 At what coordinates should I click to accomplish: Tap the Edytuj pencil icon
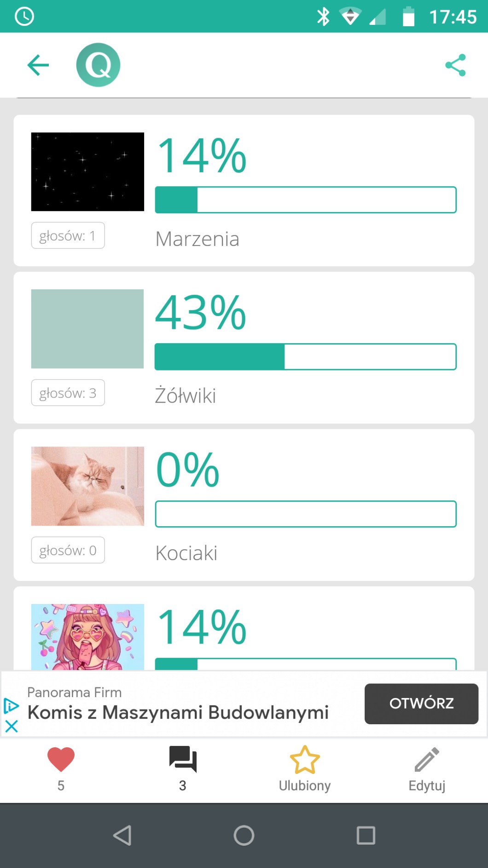427,759
